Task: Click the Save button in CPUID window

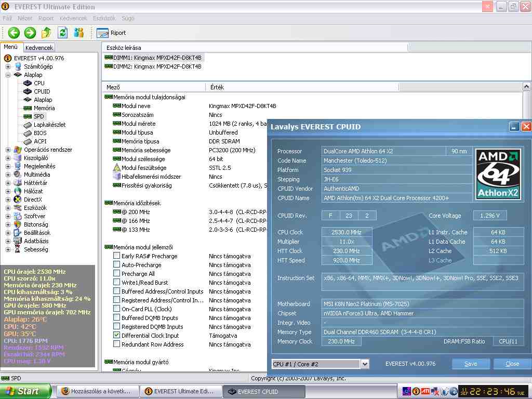Action: tap(471, 364)
